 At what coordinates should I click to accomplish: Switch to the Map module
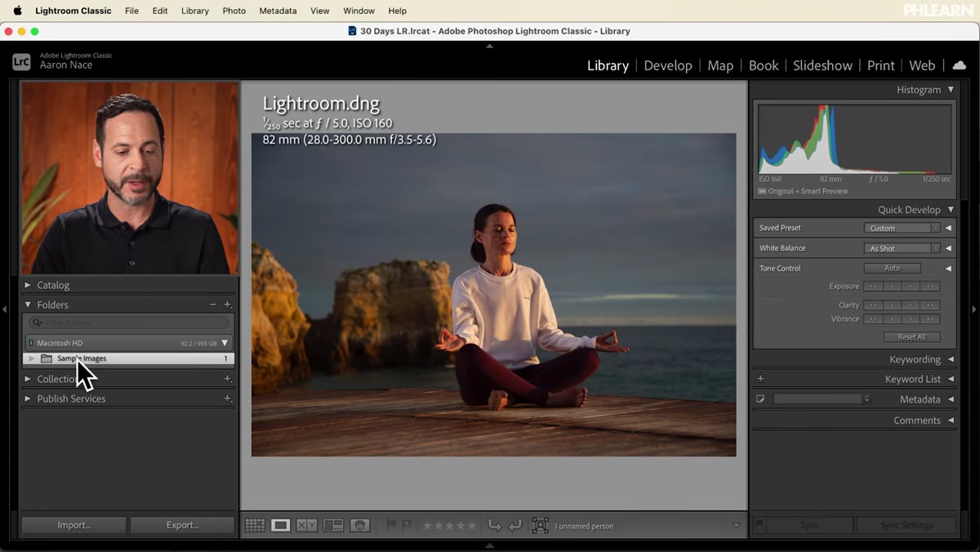720,65
